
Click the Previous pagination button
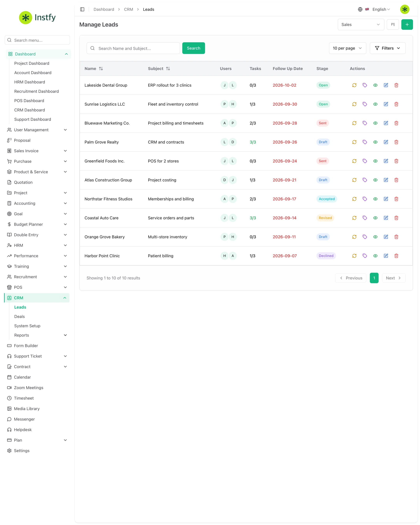click(x=351, y=278)
